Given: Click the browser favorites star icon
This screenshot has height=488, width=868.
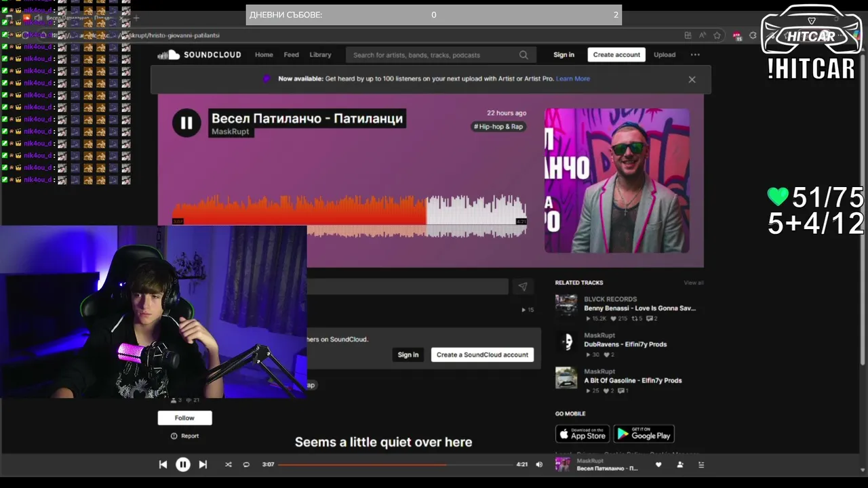Looking at the screenshot, I should [x=717, y=35].
